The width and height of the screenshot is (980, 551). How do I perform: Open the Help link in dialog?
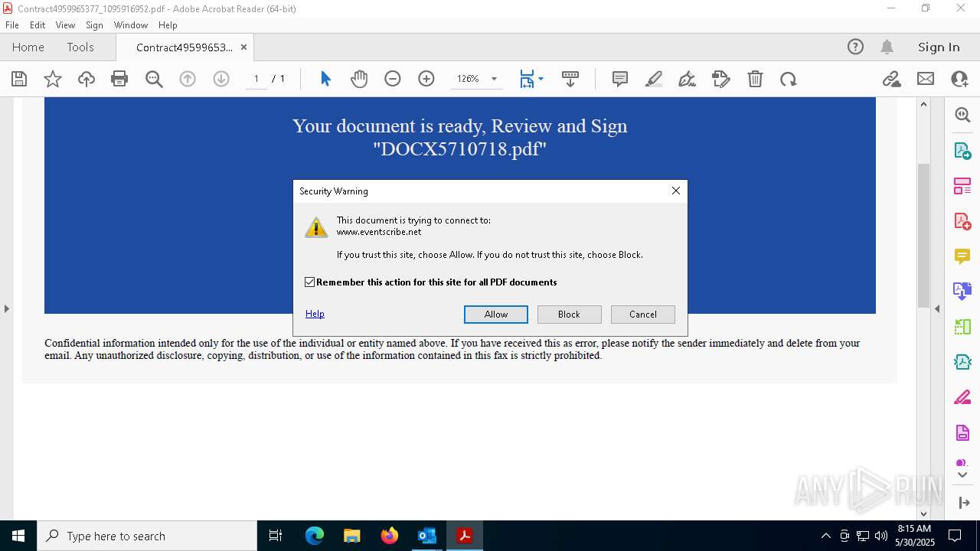pos(315,314)
